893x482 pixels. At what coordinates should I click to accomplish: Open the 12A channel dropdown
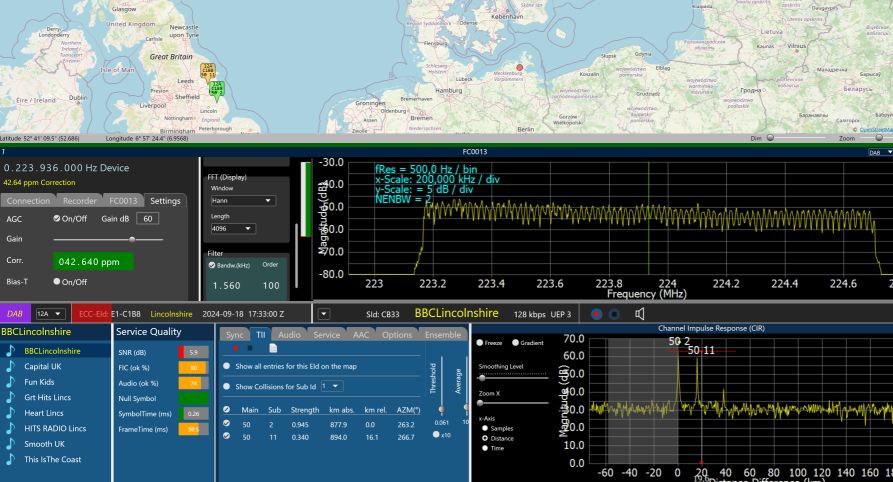pos(49,314)
